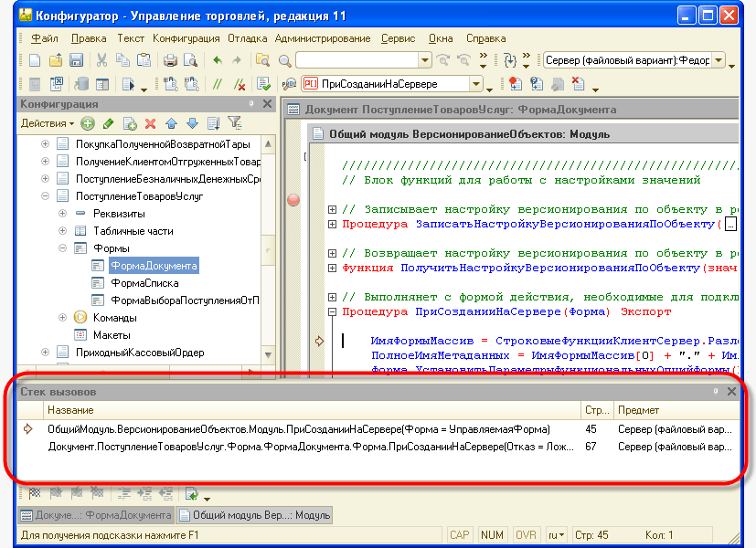756x548 pixels.
Task: Click the green plus Add icon in Конфигурация
Action: (87, 124)
